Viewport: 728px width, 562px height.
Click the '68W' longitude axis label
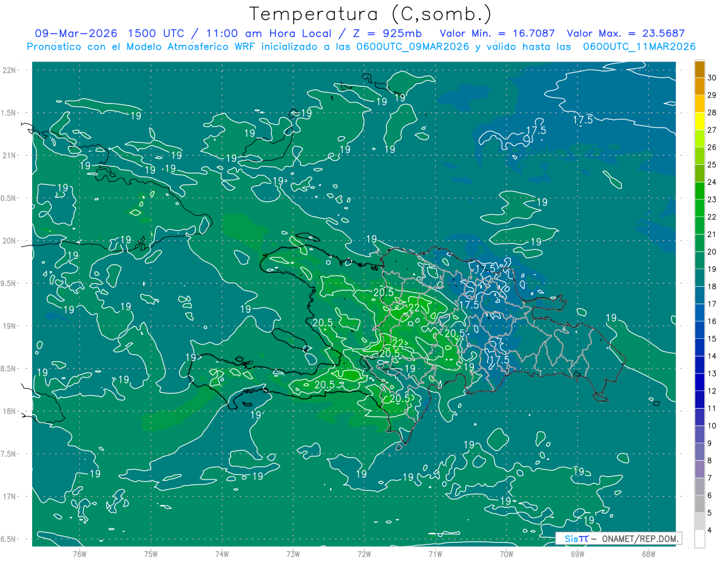[x=648, y=554]
